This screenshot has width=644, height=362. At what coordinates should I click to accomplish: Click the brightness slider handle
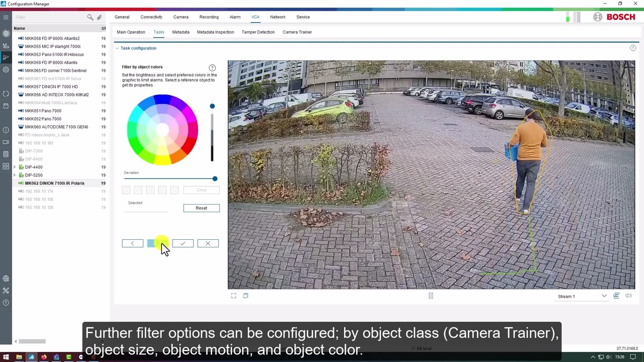click(212, 106)
